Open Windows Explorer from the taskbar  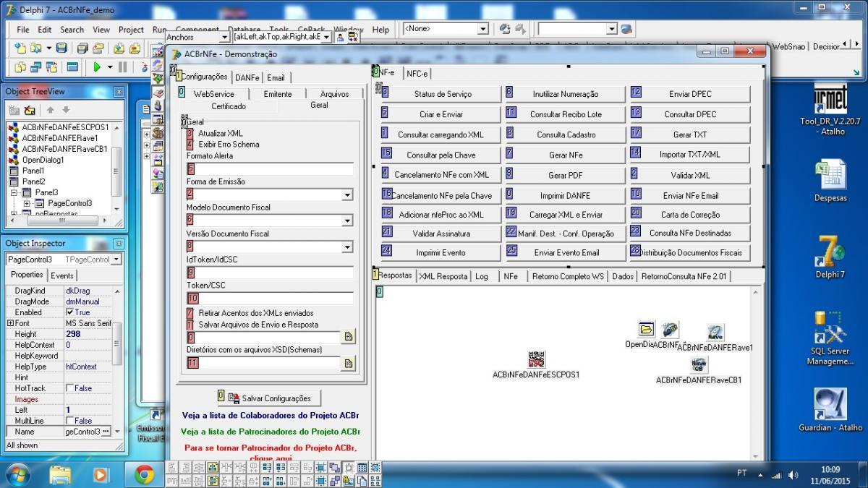tap(61, 474)
